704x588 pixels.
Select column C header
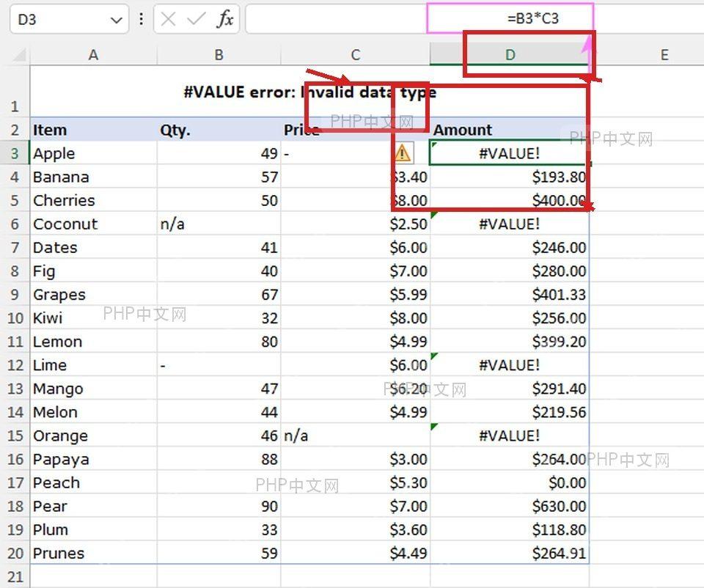point(355,55)
